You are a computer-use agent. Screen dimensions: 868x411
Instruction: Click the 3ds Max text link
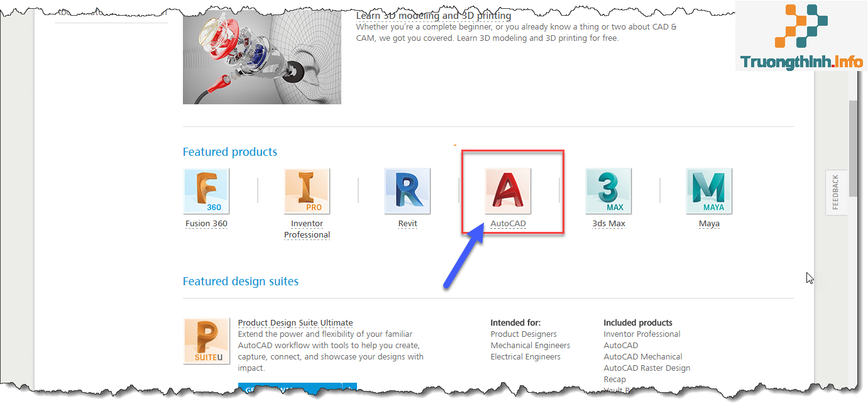tap(608, 224)
